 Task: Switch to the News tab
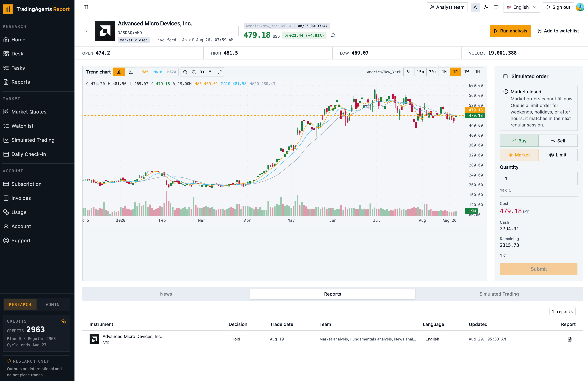click(166, 294)
